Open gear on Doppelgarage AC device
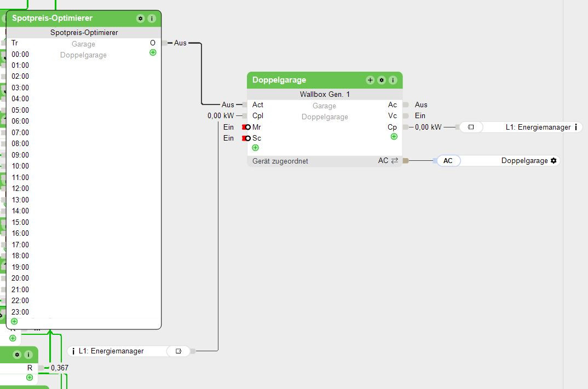Screen dimensions: 588x389 [554, 161]
